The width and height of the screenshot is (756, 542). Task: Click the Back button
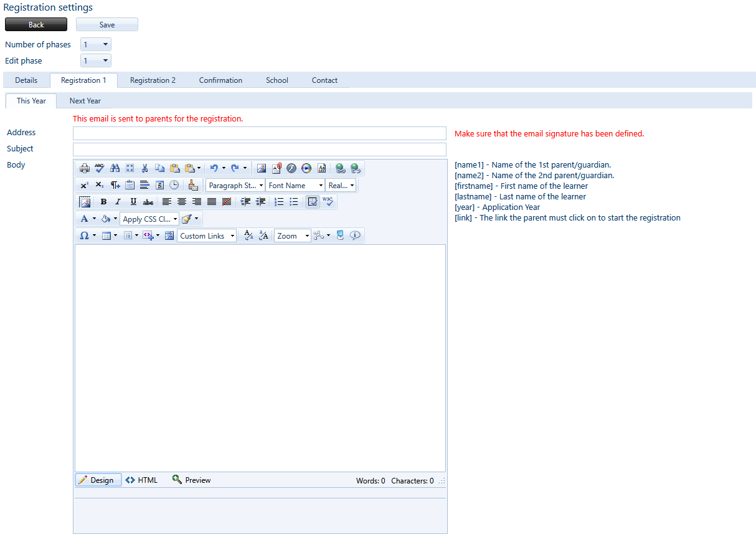36,24
